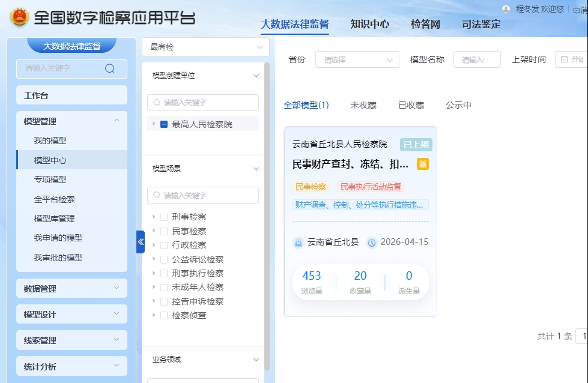Screen dimensions: 588x383
Task: Open 我的模型 menu item
Action: [x=71, y=140]
